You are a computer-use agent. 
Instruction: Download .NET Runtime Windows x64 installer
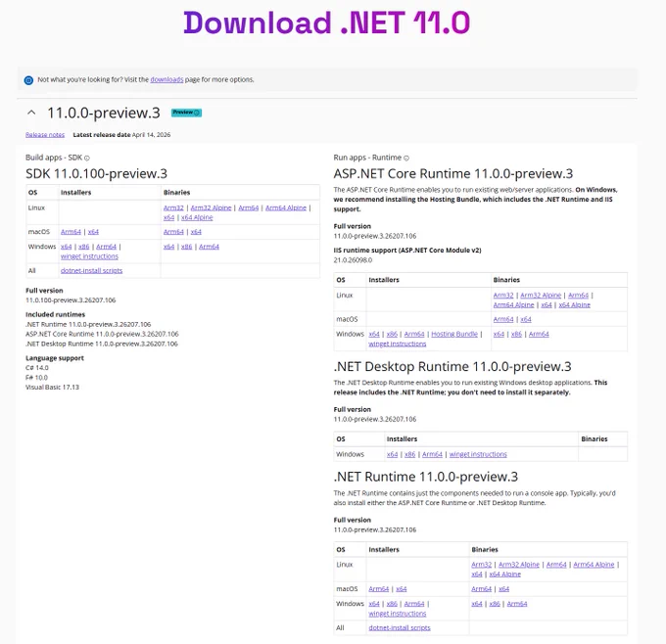[374, 604]
